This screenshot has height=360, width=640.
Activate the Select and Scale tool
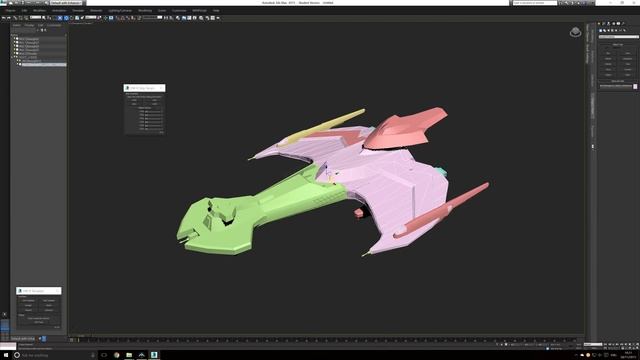click(77, 18)
